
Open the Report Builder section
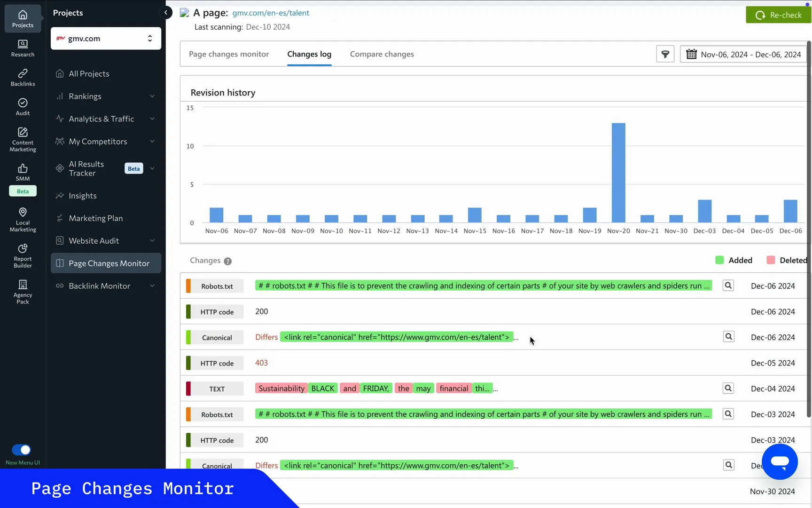22,255
